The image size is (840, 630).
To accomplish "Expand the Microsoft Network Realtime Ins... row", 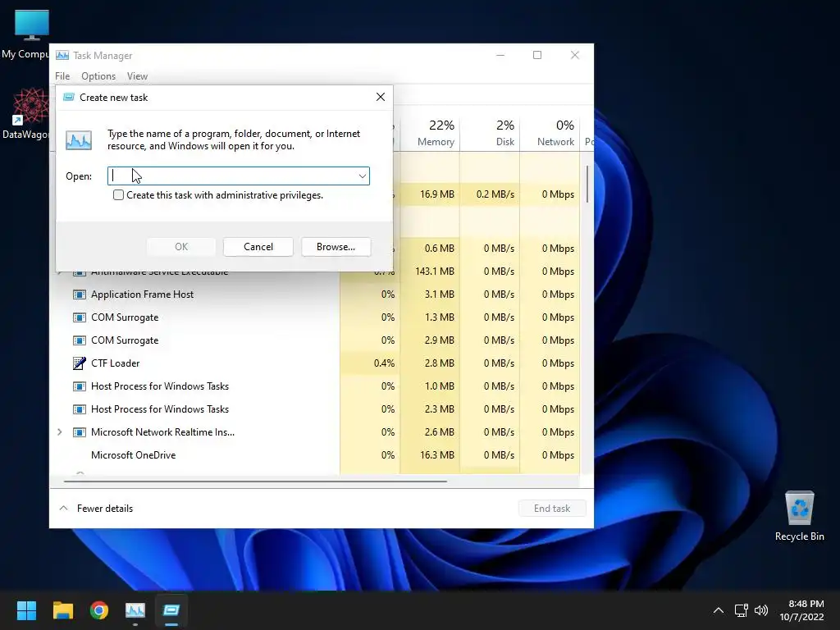I will 59,432.
